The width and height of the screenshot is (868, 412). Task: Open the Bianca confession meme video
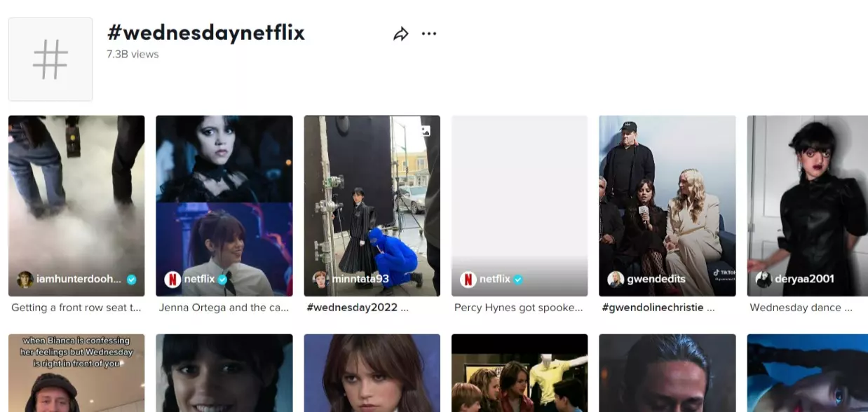pos(76,373)
